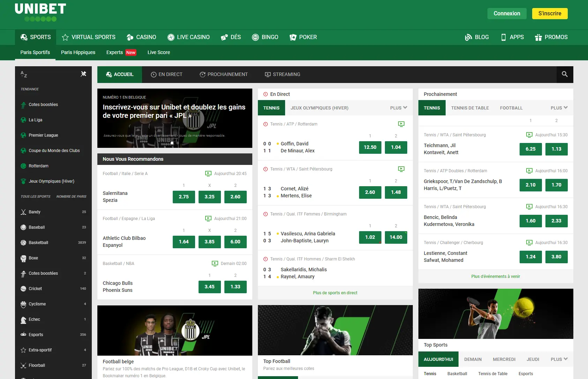Click streaming icon for Chicago Bulls game
Image resolution: width=588 pixels, height=379 pixels.
pyautogui.click(x=215, y=263)
